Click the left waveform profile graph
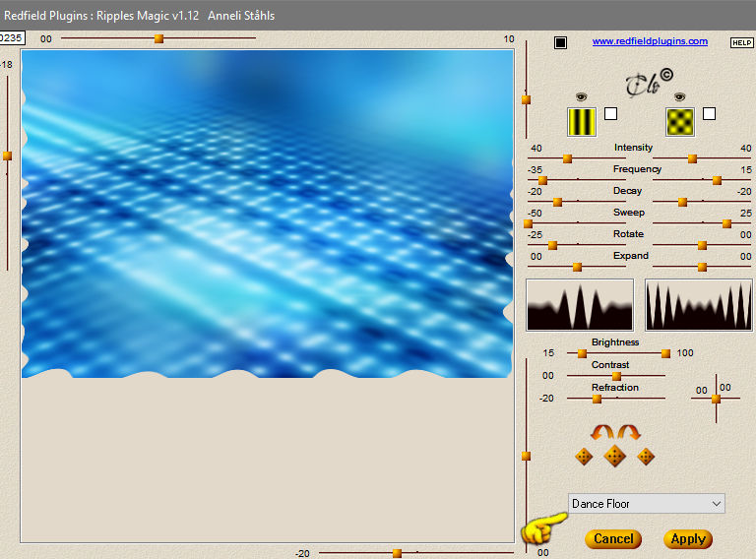 [580, 305]
